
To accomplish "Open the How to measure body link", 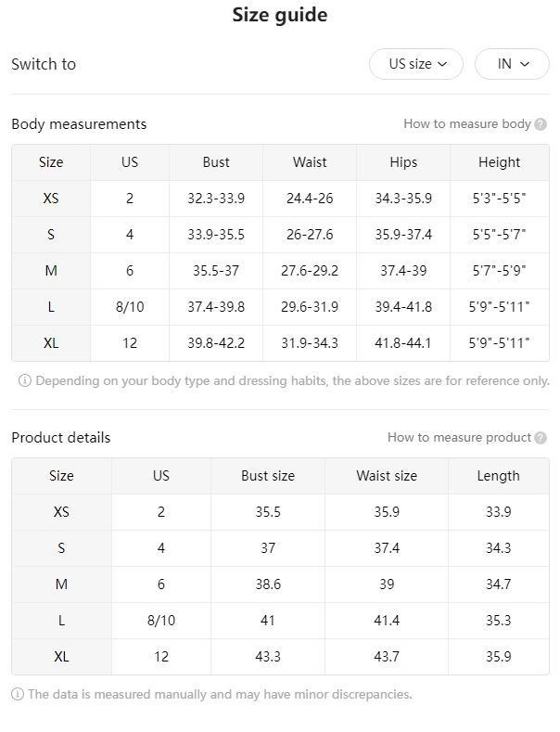I will [467, 123].
